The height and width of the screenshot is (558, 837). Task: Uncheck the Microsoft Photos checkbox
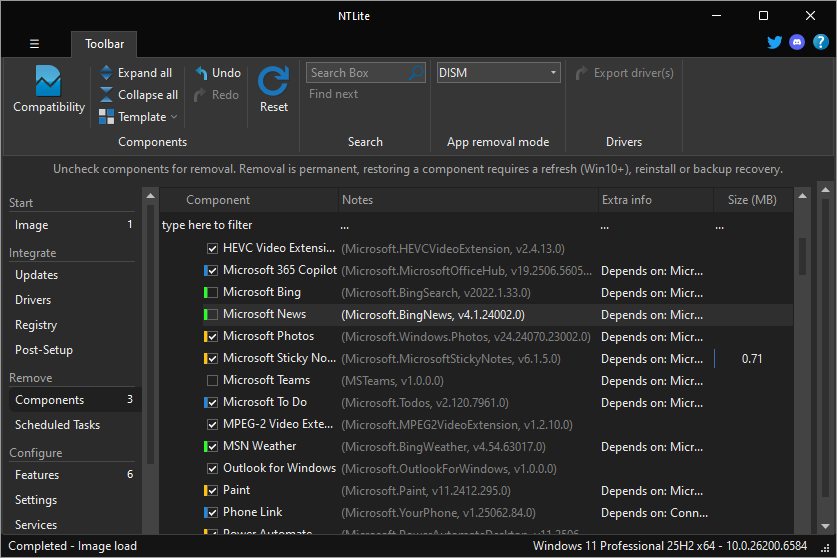click(212, 337)
